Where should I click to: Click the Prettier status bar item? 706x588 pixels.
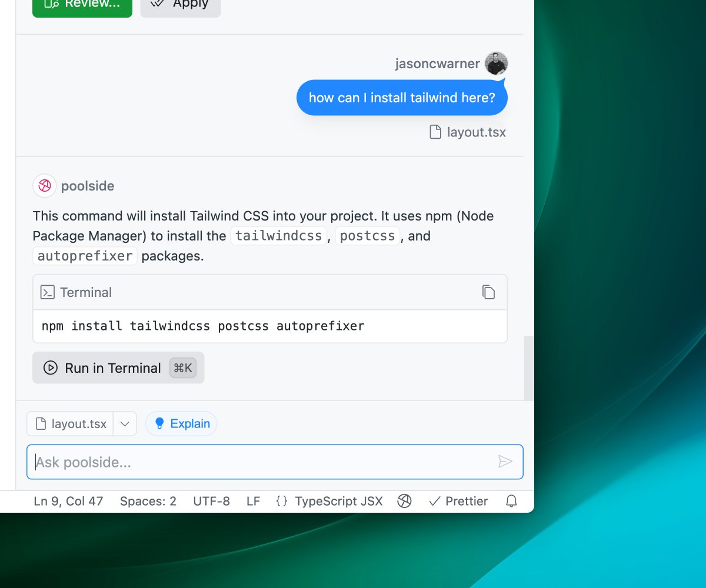458,501
